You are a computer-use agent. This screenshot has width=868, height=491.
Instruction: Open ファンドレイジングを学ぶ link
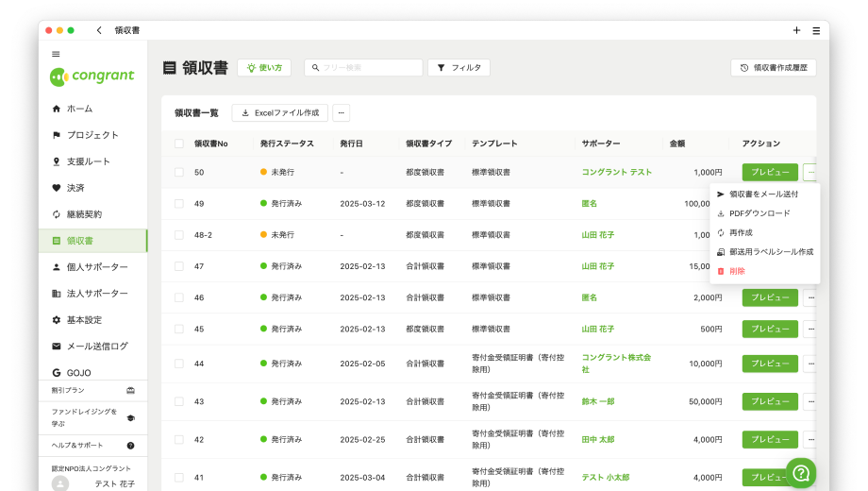point(92,418)
